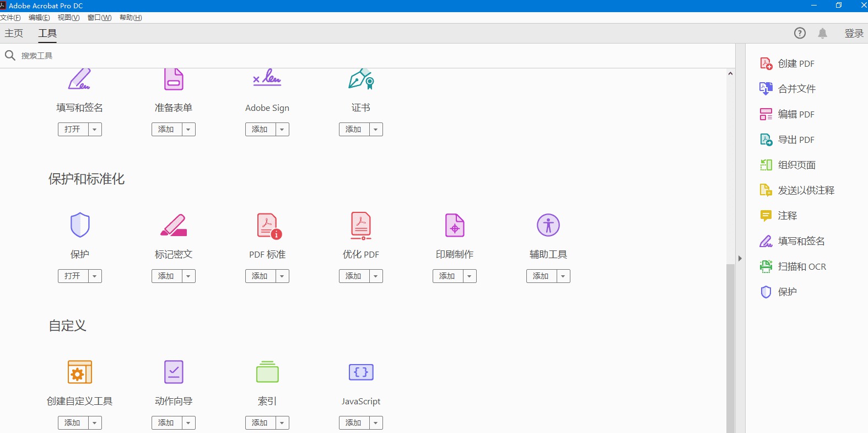Select the 优化 PDF tool icon
This screenshot has width=868, height=433.
pyautogui.click(x=361, y=226)
